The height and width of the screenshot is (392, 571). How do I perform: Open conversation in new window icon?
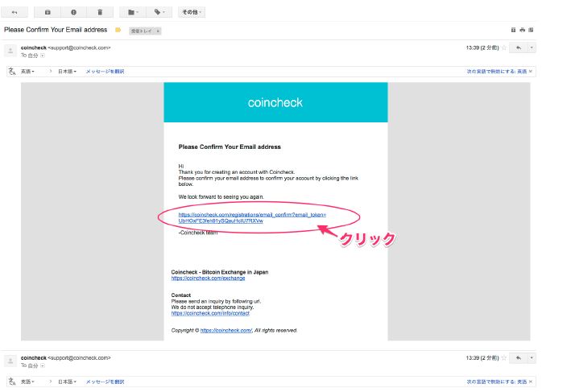pyautogui.click(x=531, y=30)
